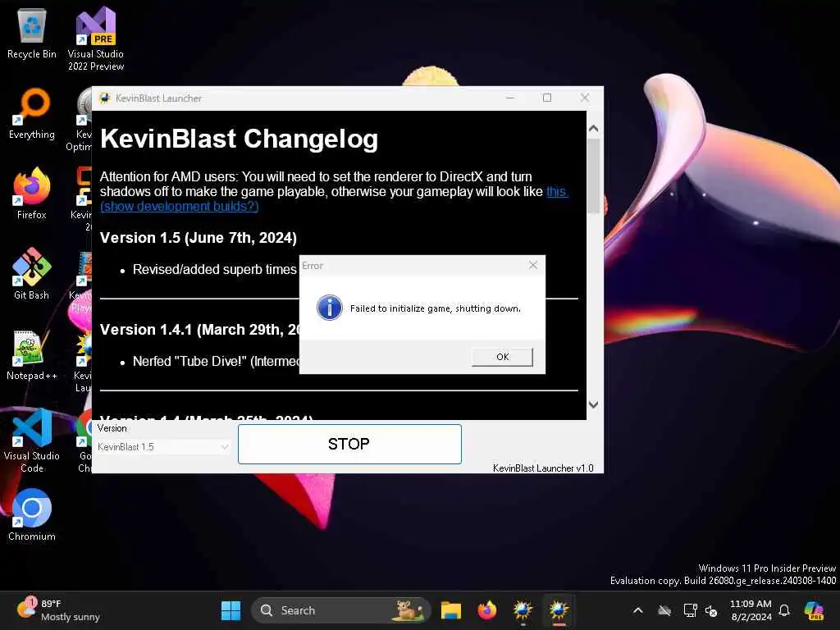The image size is (840, 630).
Task: Close the Error dialog with X
Action: tap(533, 265)
